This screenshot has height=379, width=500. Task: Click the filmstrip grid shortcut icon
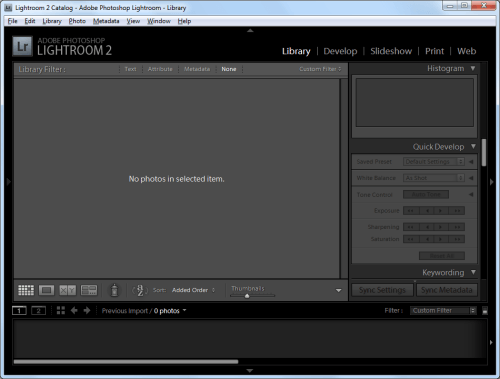click(x=61, y=311)
